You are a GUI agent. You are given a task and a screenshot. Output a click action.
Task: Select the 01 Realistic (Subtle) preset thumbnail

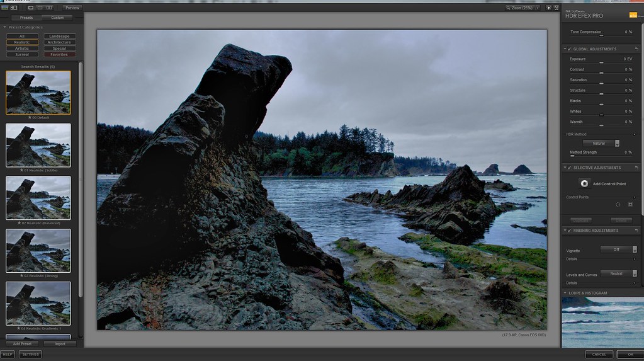coord(38,145)
